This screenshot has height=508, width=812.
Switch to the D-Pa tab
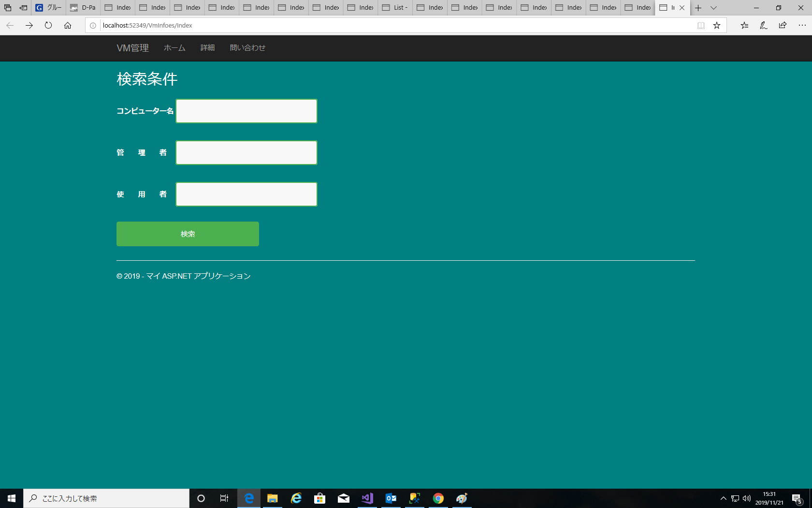(x=83, y=8)
